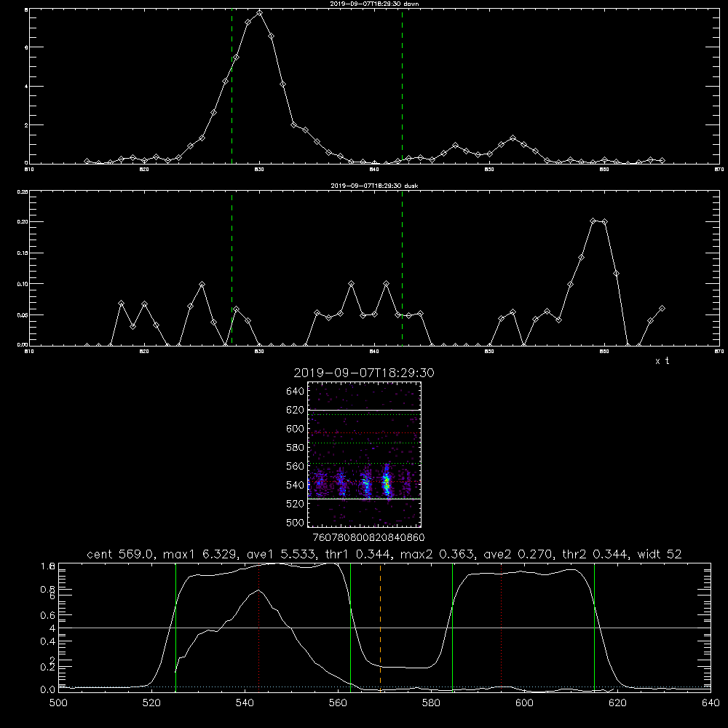This screenshot has height=728, width=728.
Task: Click the 'widt 52' value
Action: point(660,554)
